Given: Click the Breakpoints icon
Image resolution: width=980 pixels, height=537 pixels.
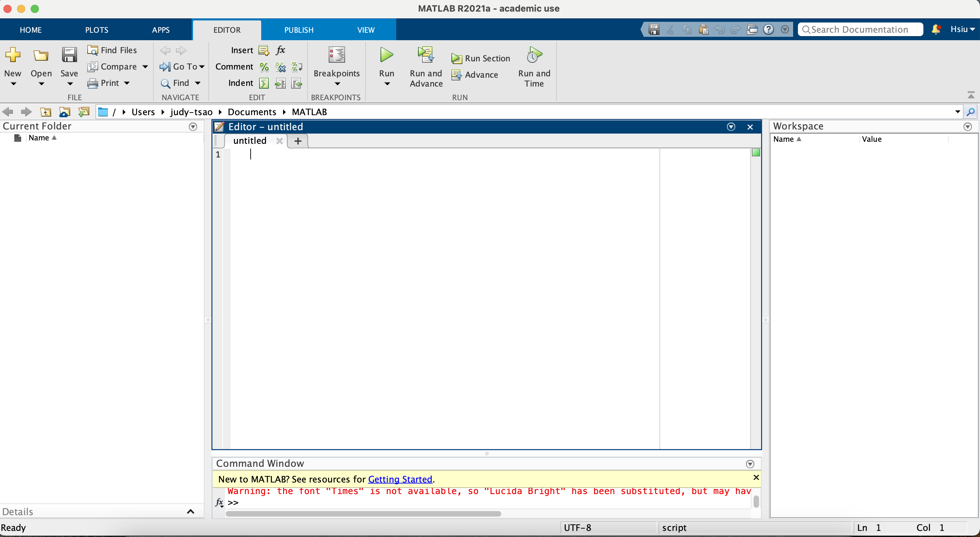Looking at the screenshot, I should pos(337,55).
